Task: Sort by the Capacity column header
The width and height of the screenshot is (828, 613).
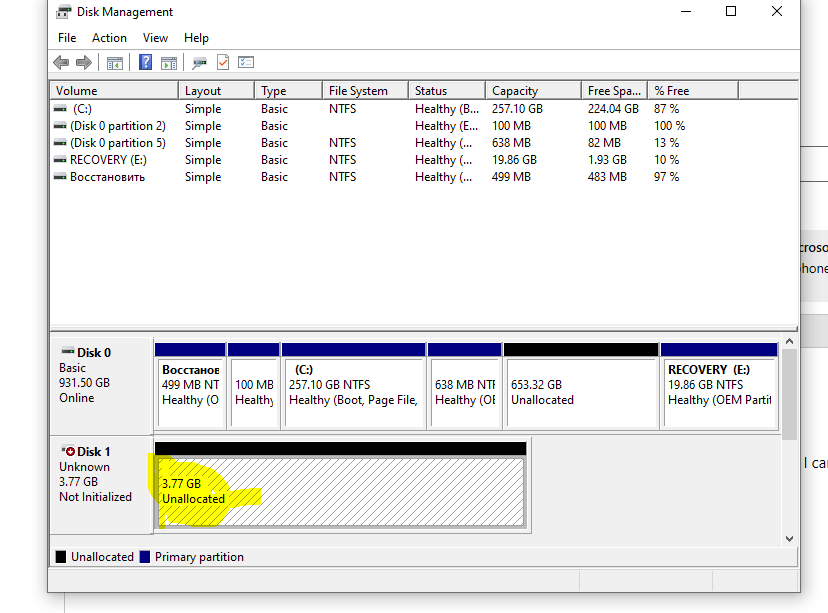Action: pyautogui.click(x=533, y=91)
